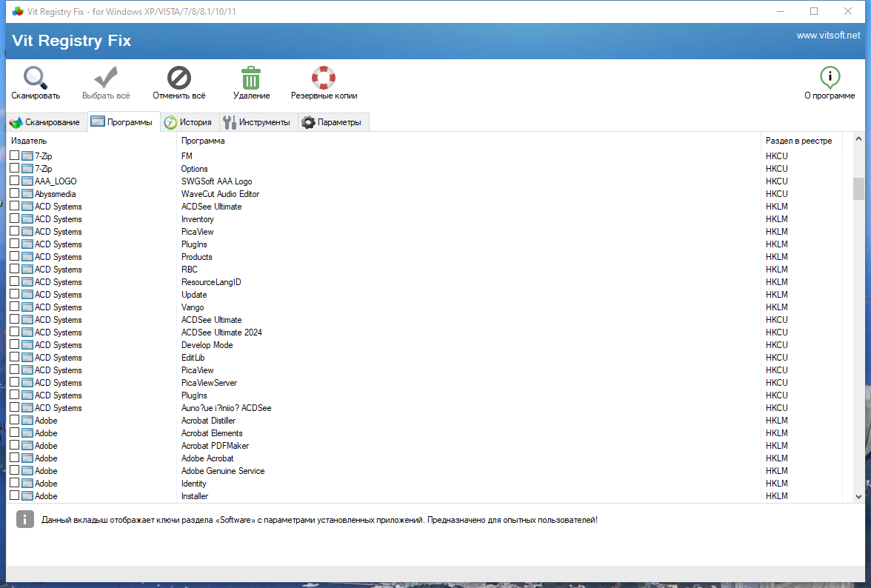
Task: Click the window icon of the Abyssmedia row
Action: point(27,194)
